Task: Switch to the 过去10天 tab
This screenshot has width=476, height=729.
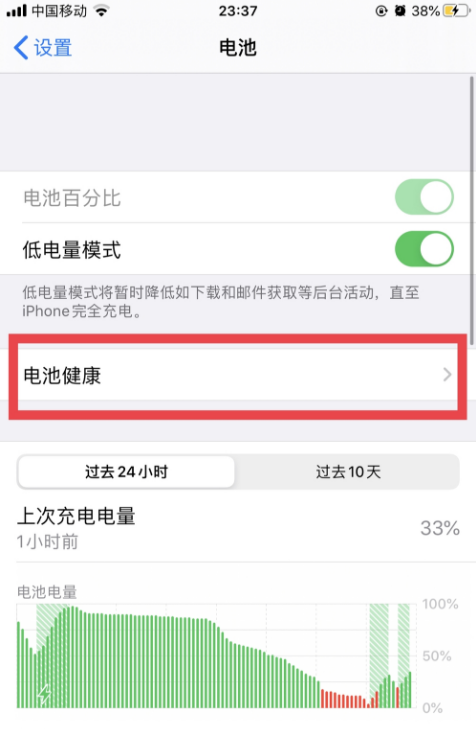Action: [x=348, y=472]
